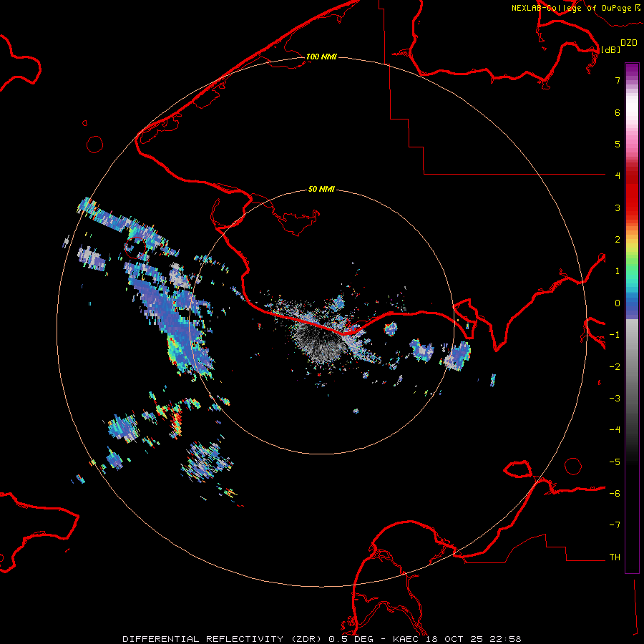Click the 18 OCT 25 22:58 timestamp

click(x=473, y=639)
